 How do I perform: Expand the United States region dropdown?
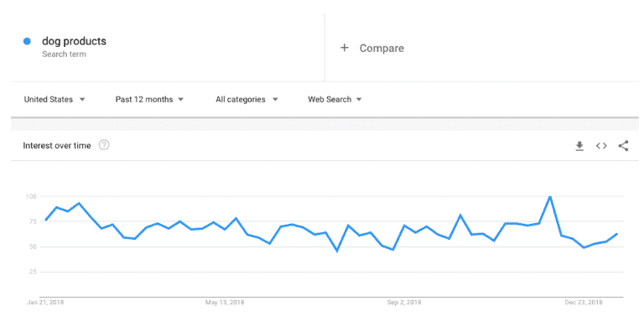55,100
